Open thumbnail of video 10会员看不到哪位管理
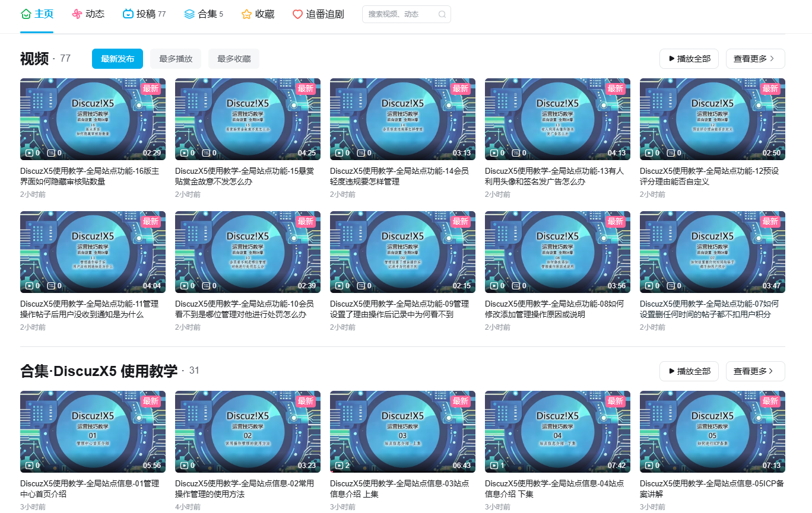This screenshot has height=513, width=812. coord(248,252)
